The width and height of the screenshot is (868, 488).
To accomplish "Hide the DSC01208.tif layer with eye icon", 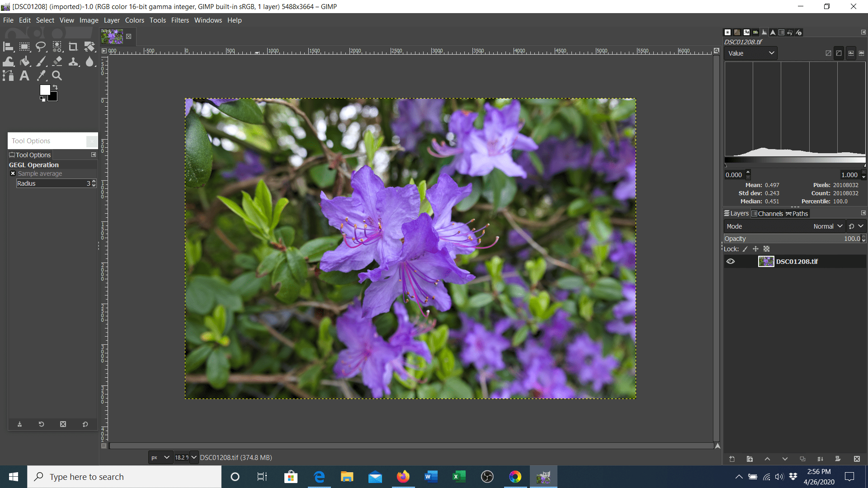I will (x=731, y=262).
